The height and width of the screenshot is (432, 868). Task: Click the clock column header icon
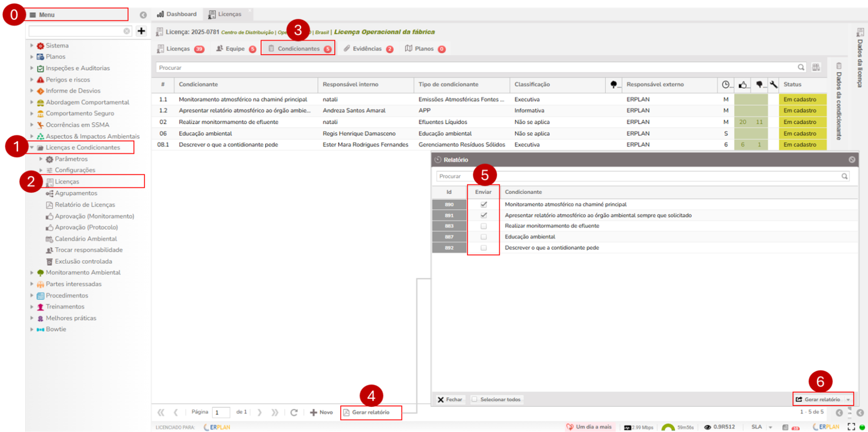(x=726, y=85)
